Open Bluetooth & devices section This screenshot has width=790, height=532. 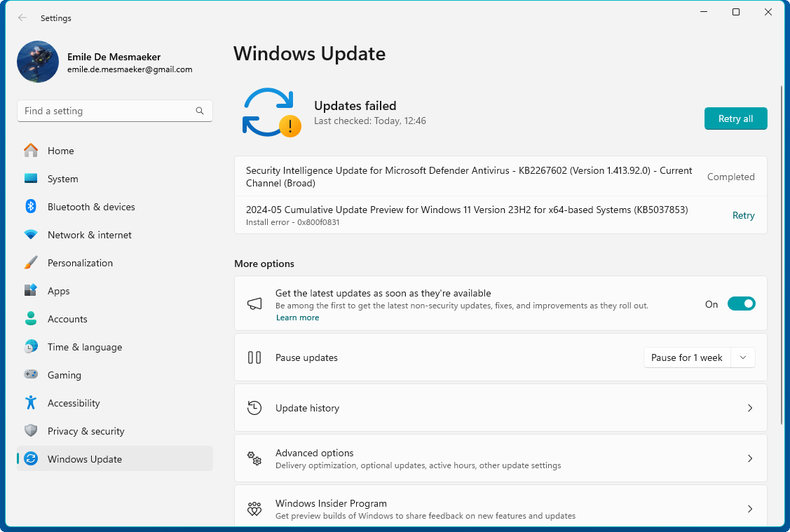[x=115, y=207]
